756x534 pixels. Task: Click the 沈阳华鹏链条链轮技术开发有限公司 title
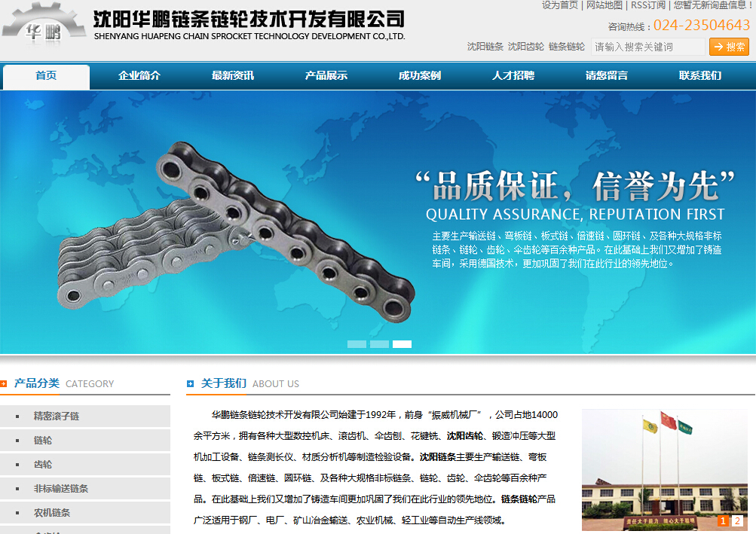(x=249, y=20)
